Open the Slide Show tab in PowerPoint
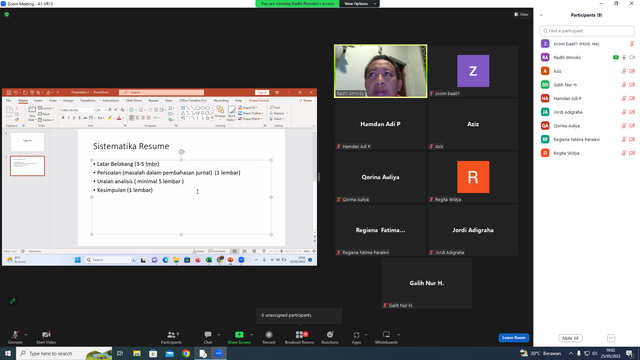 coord(133,100)
